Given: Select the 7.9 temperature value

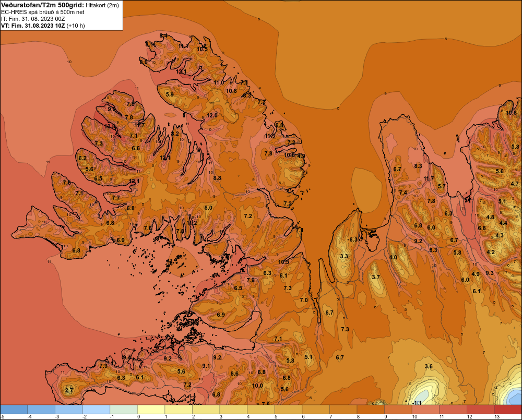Looking at the screenshot, I should tap(251, 280).
